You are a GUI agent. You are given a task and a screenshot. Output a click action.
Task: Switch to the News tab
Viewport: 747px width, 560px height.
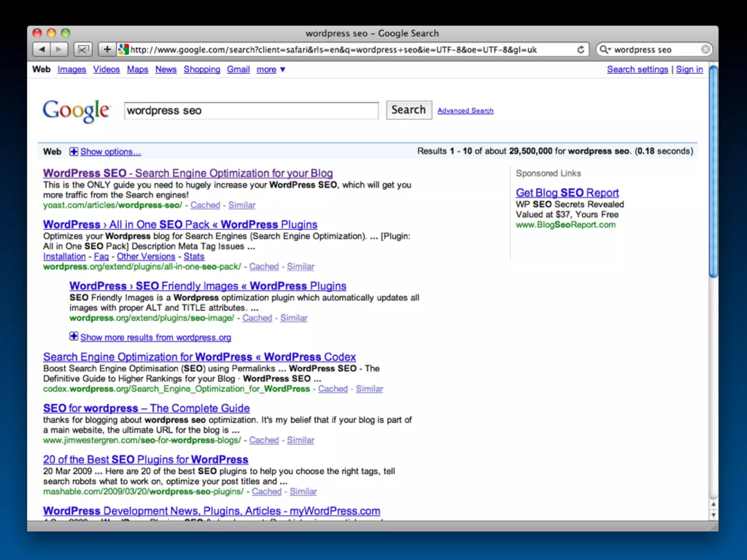click(x=166, y=69)
